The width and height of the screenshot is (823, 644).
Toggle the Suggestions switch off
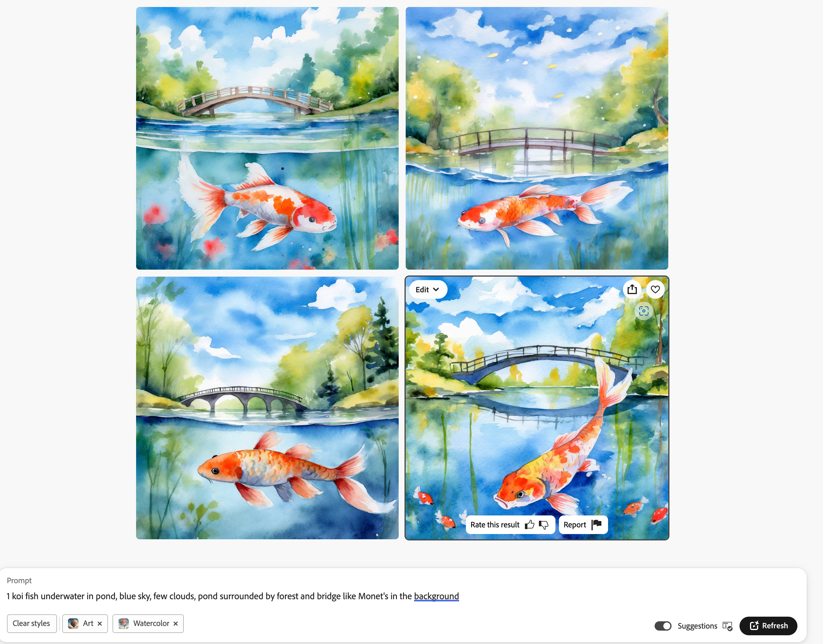point(663,626)
